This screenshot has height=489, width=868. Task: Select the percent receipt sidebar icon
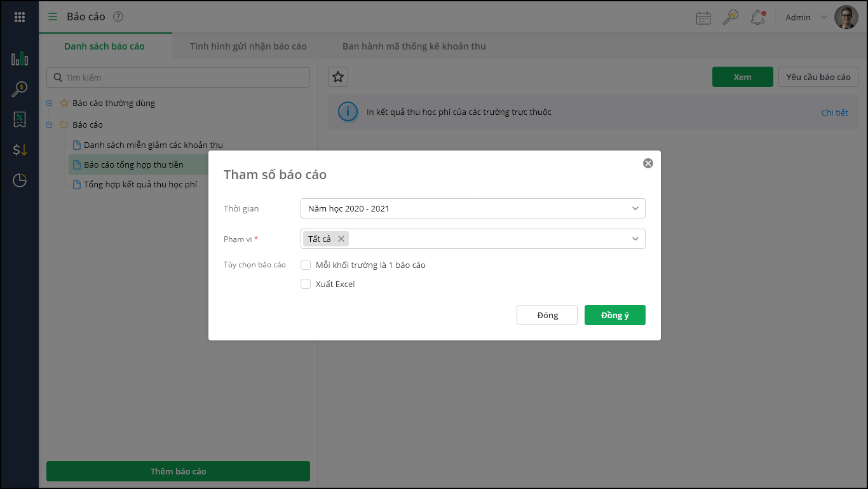(x=20, y=119)
